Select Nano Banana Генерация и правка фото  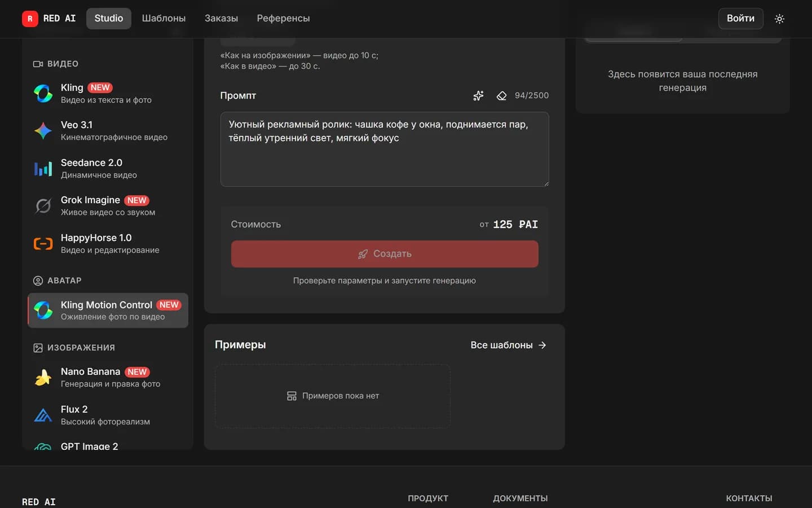(x=108, y=377)
